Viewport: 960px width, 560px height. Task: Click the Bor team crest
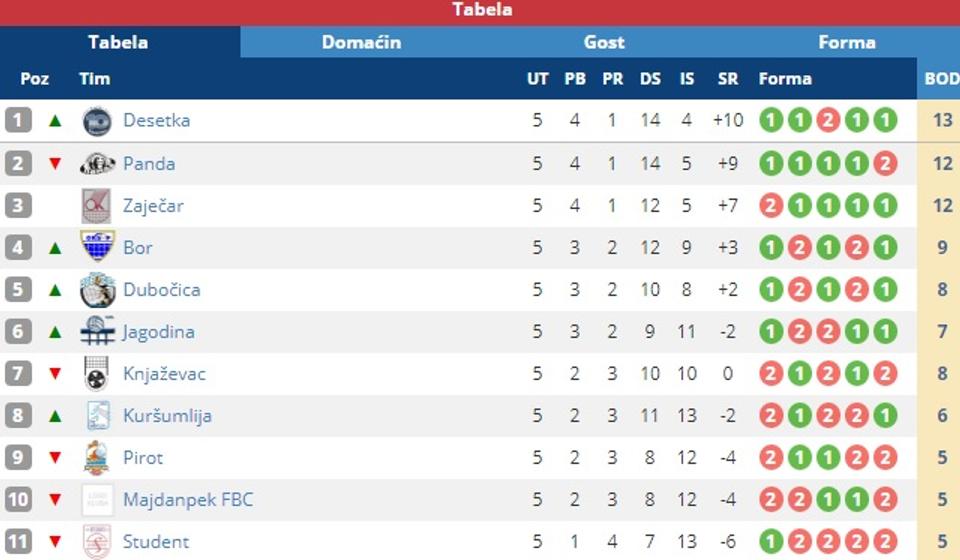(x=97, y=247)
